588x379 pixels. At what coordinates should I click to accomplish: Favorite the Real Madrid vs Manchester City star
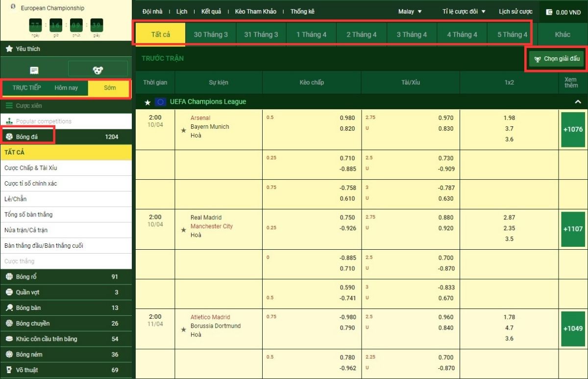tap(183, 230)
